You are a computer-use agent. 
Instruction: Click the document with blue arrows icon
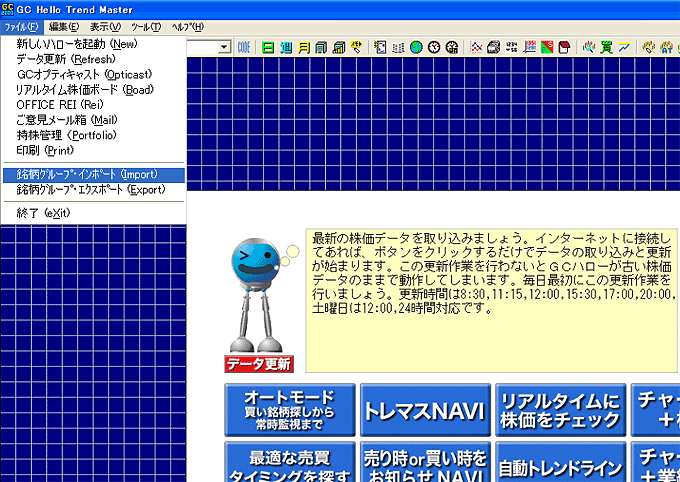[380, 47]
